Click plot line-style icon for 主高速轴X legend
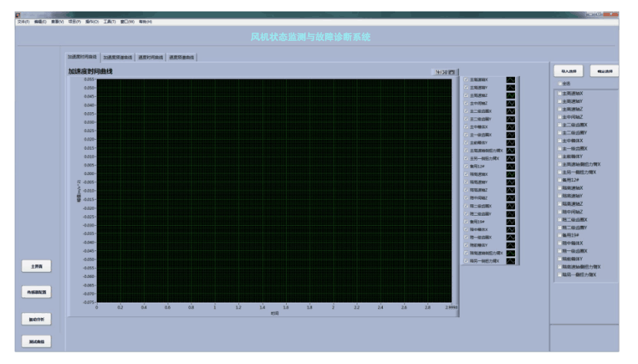 [x=510, y=80]
